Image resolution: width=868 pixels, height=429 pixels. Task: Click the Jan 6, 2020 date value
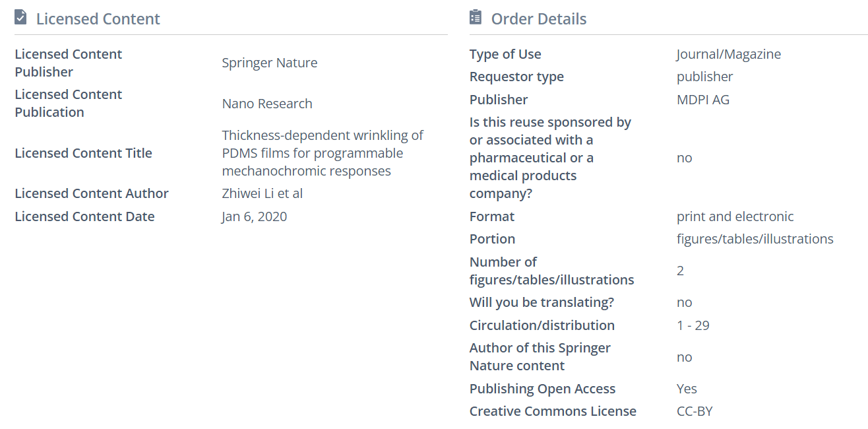coord(254,216)
